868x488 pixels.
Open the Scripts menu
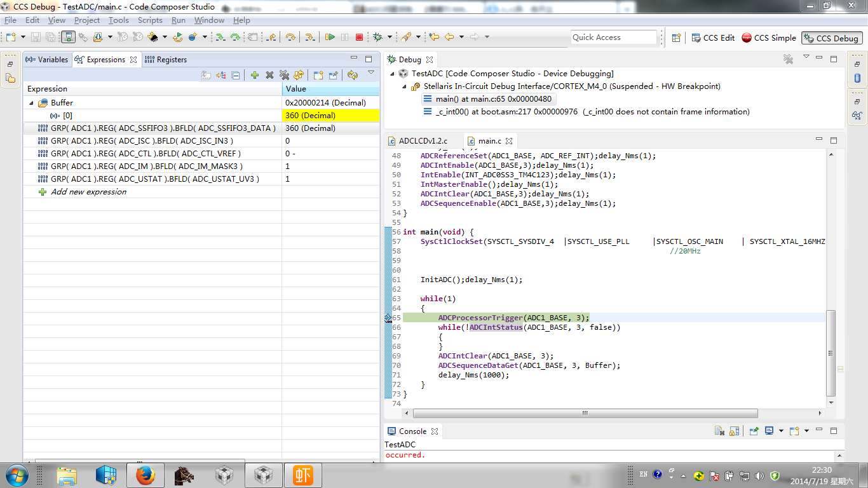150,20
